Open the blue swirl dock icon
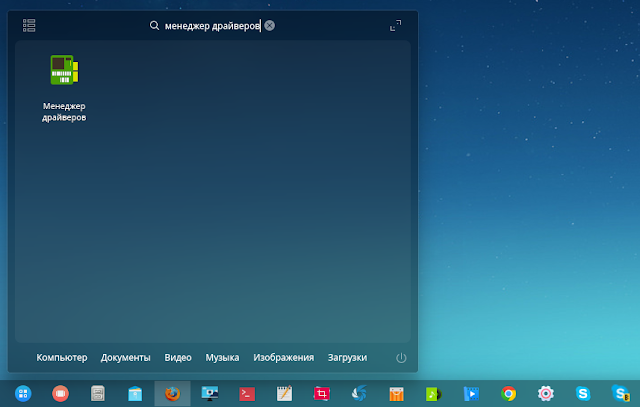Screen dimensions: 640x407 [359, 394]
